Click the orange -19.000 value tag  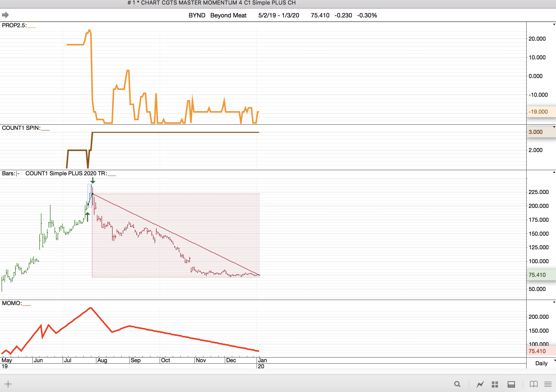[539, 112]
